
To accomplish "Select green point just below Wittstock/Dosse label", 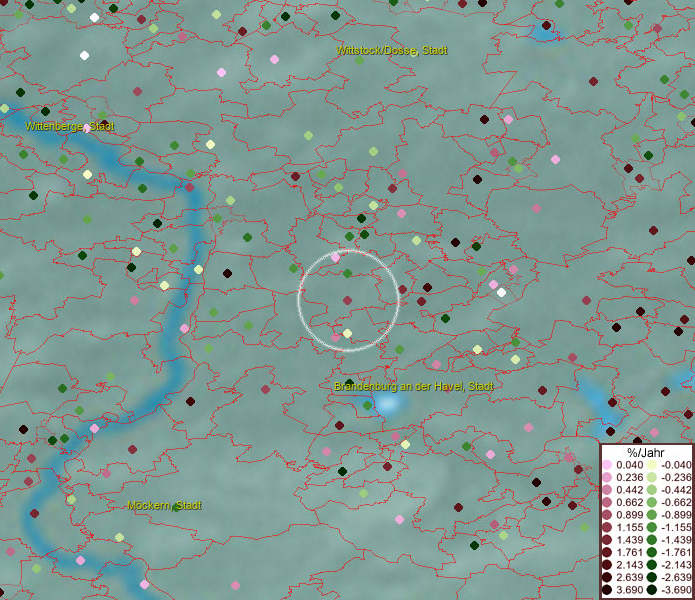I will tap(359, 60).
